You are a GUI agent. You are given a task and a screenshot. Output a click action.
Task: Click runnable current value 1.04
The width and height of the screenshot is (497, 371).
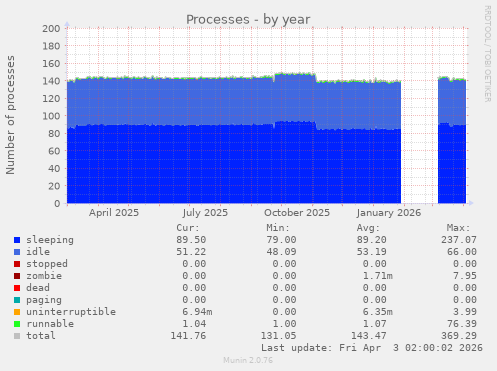[x=194, y=324]
